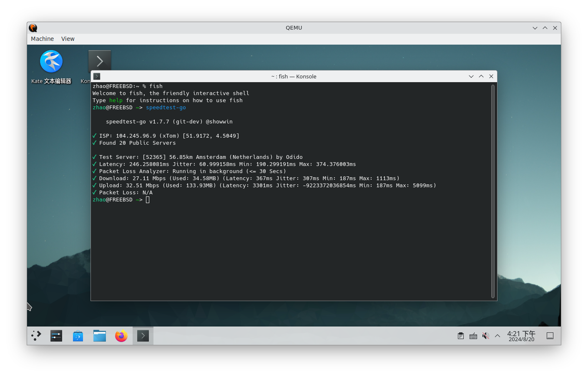Open System Settings from the taskbar
Image resolution: width=588 pixels, height=377 pixels.
tap(56, 336)
